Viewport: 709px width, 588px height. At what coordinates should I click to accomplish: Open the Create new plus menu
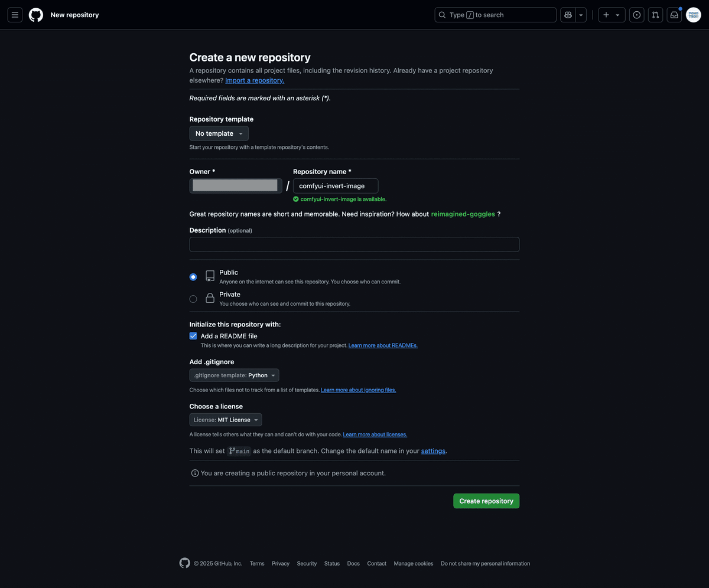(x=612, y=15)
